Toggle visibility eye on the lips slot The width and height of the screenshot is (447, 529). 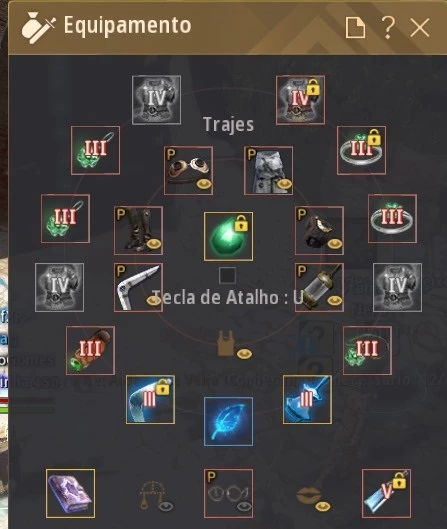coord(323,506)
